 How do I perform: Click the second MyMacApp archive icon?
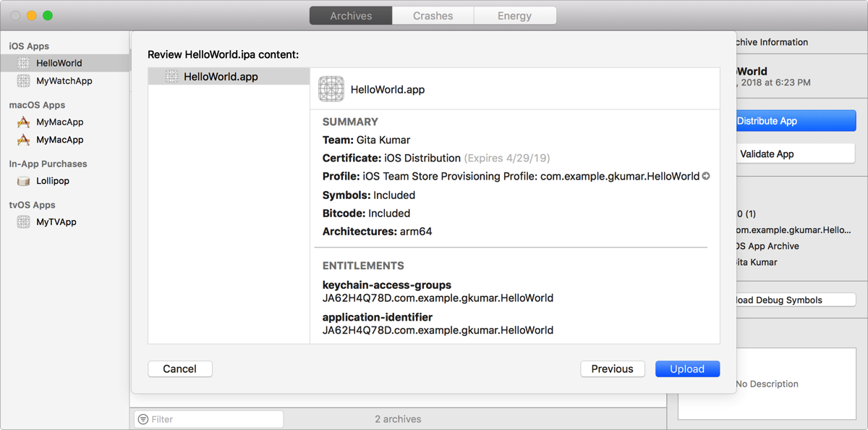[x=24, y=140]
